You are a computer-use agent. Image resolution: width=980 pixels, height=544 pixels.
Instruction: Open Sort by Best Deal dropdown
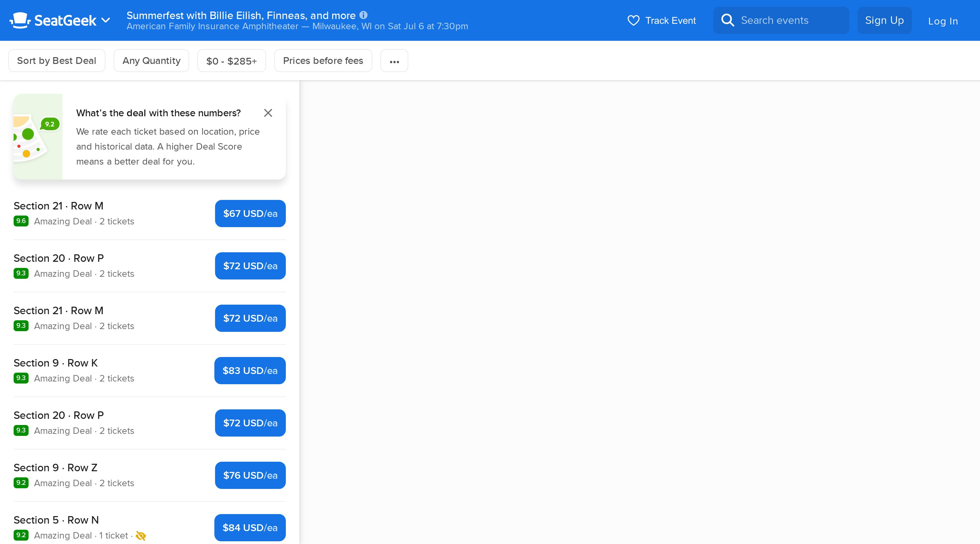[x=57, y=61]
